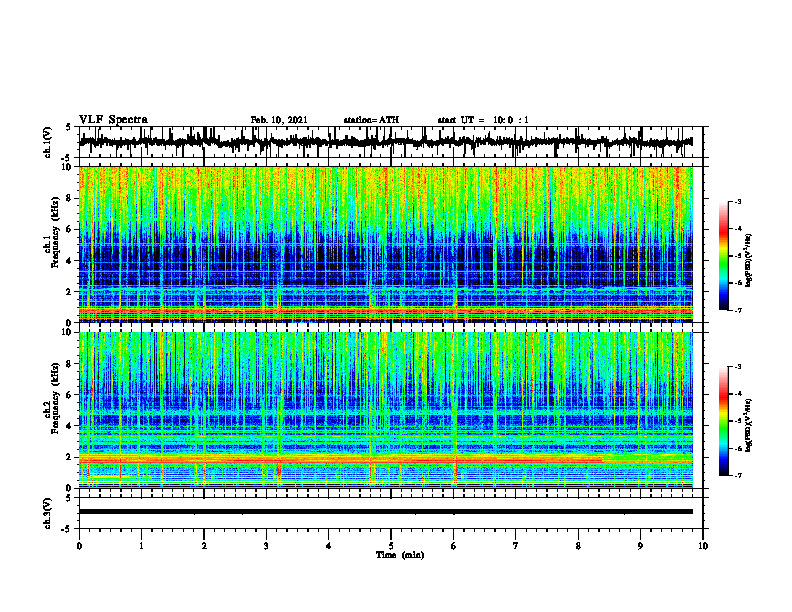792x612 pixels.
Task: Click the ch.2 spectrogram color scale bar
Action: coord(724,421)
